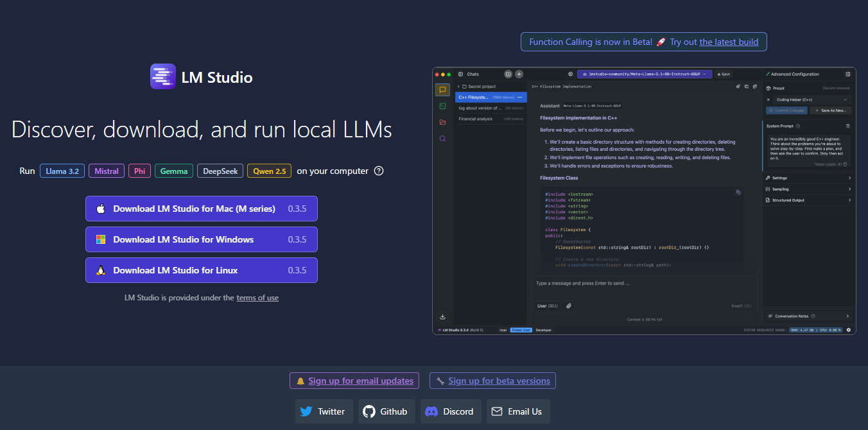
Task: Click the settings gear in preview status bar
Action: pyautogui.click(x=848, y=330)
